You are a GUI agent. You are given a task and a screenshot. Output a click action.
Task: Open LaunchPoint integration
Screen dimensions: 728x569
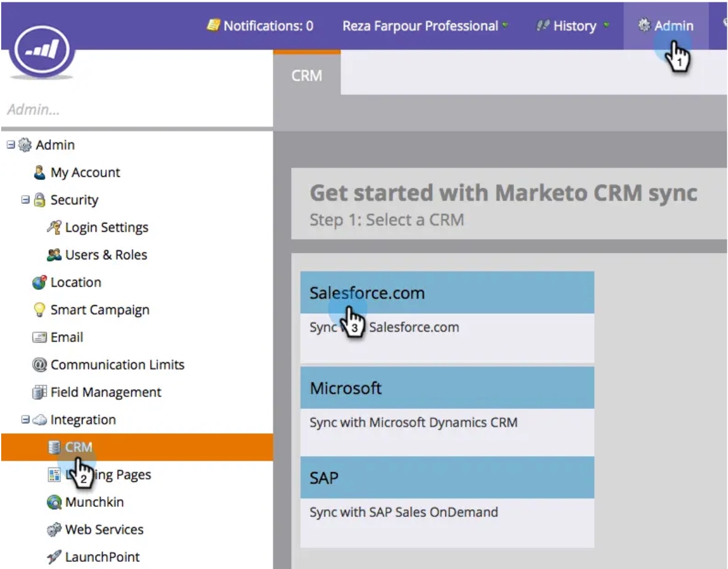(96, 556)
